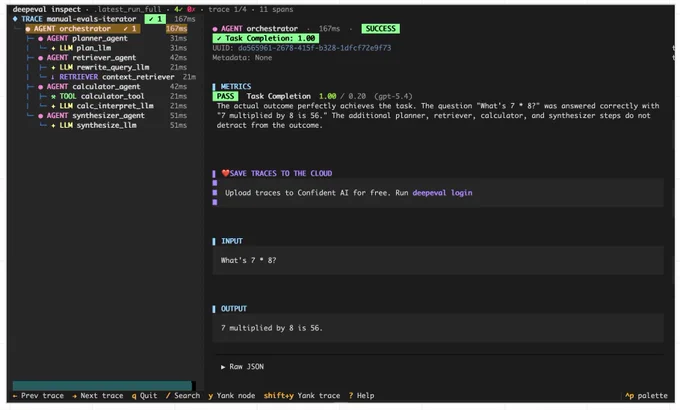680x410 pixels.
Task: Select the TRACE manual-evals-iterator row
Action: (x=104, y=19)
